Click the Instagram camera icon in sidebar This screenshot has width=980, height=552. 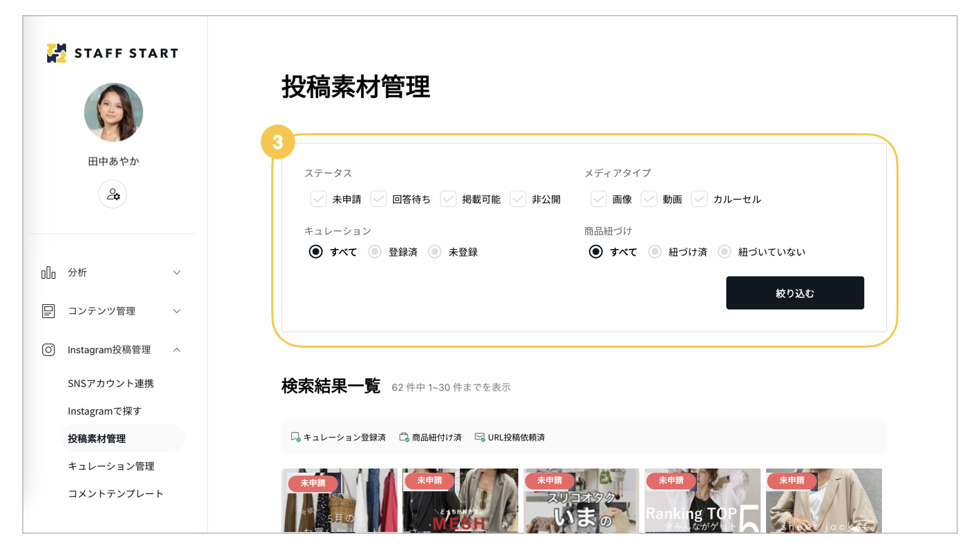point(48,350)
